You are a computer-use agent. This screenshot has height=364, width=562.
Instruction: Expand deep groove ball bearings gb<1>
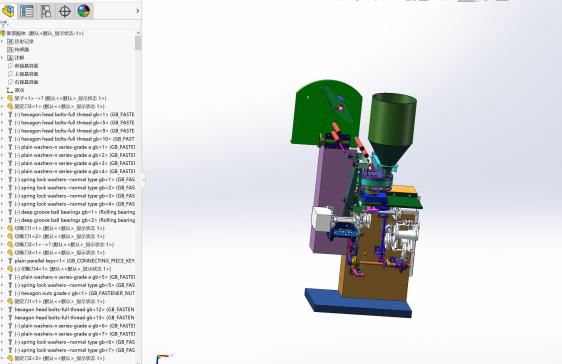pos(2,212)
